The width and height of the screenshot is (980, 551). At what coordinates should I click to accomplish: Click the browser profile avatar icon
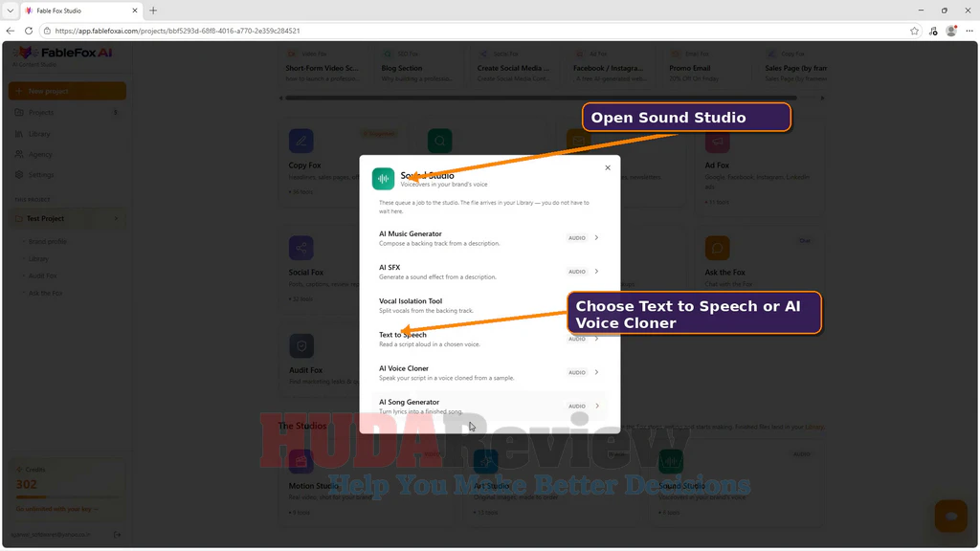click(x=951, y=31)
